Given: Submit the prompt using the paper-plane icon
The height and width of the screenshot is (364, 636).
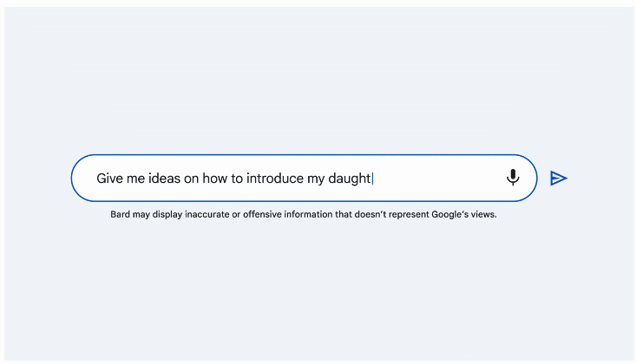Looking at the screenshot, I should click(559, 178).
